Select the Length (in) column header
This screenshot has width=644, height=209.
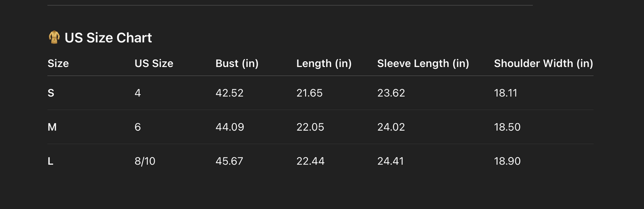tap(324, 64)
